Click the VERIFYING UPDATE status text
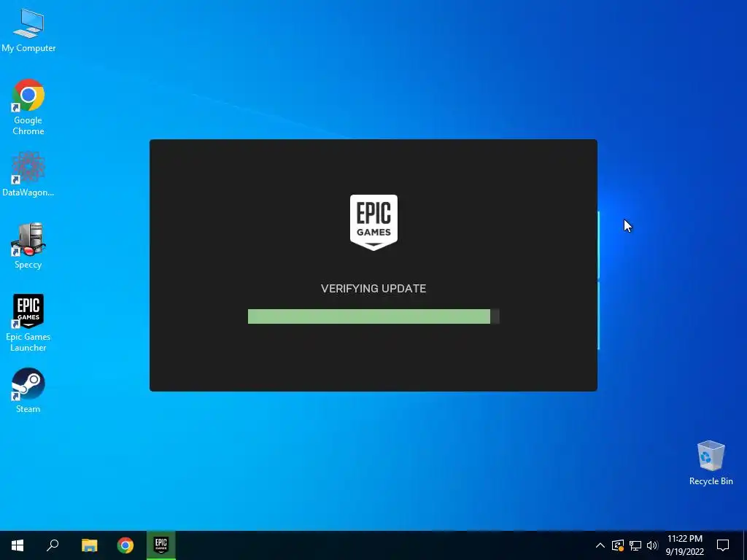The image size is (747, 560). tap(373, 289)
